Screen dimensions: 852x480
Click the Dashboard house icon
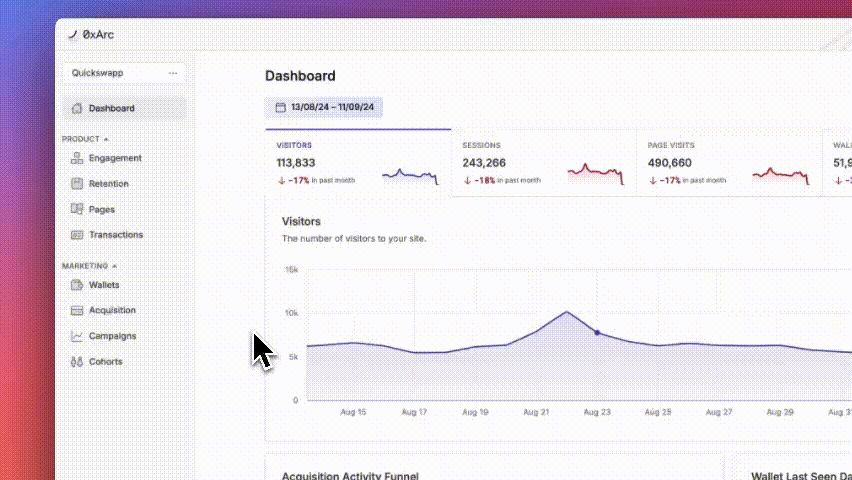77,108
